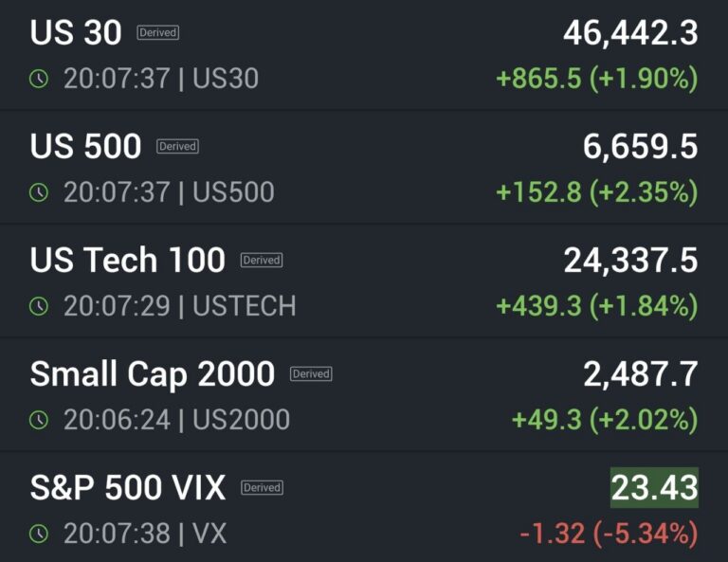Image resolution: width=728 pixels, height=562 pixels.
Task: Open the US 500 index name
Action: point(85,147)
